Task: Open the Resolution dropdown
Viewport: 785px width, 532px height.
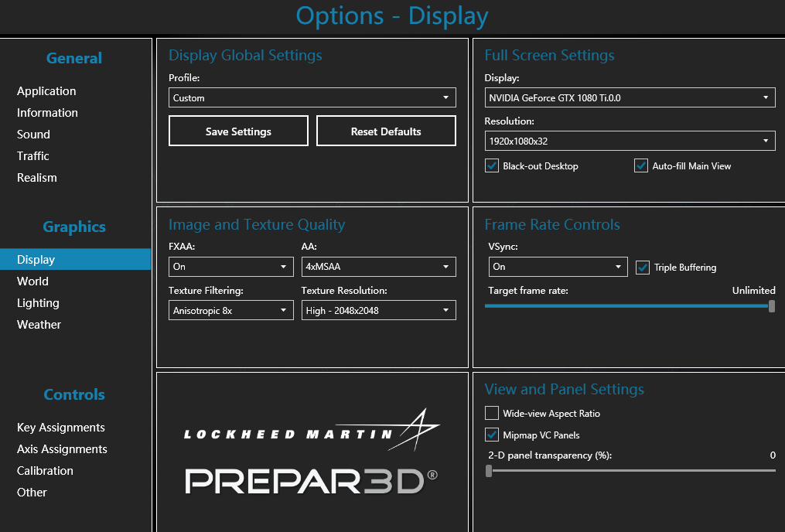Action: pyautogui.click(x=630, y=141)
